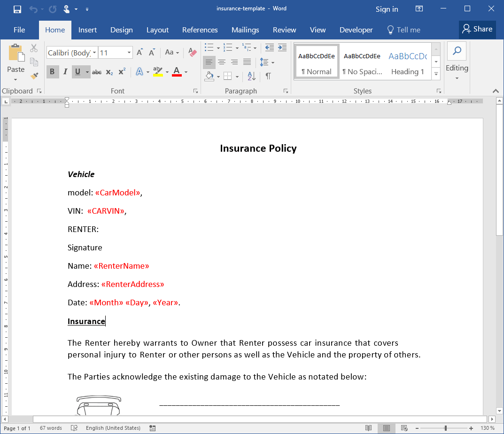
Task: Open the Spelling and Grammar proofing icon
Action: pos(73,427)
